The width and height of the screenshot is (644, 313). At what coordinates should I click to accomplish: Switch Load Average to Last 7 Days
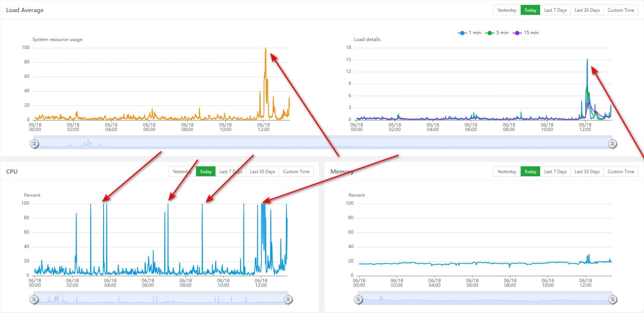coord(555,10)
